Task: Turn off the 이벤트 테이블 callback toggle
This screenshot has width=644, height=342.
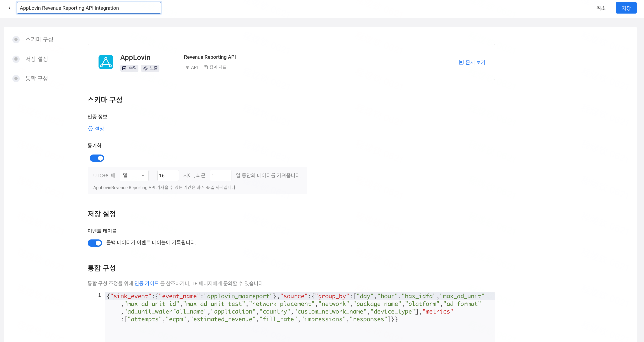Action: 95,243
